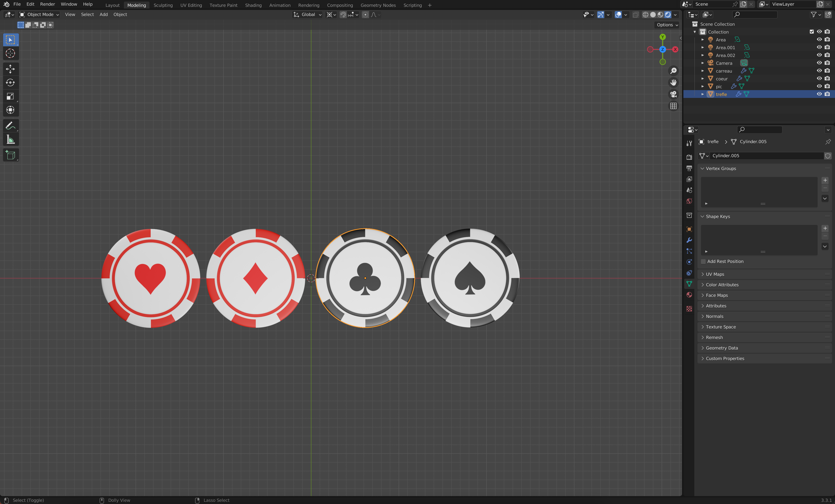The width and height of the screenshot is (835, 504).
Task: Toggle the camera view icon
Action: (x=673, y=94)
